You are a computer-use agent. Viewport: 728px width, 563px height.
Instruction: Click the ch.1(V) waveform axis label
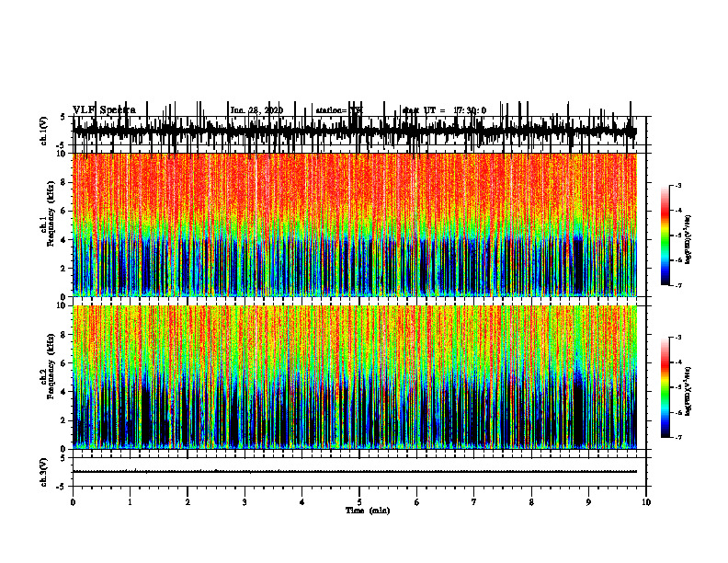click(44, 131)
